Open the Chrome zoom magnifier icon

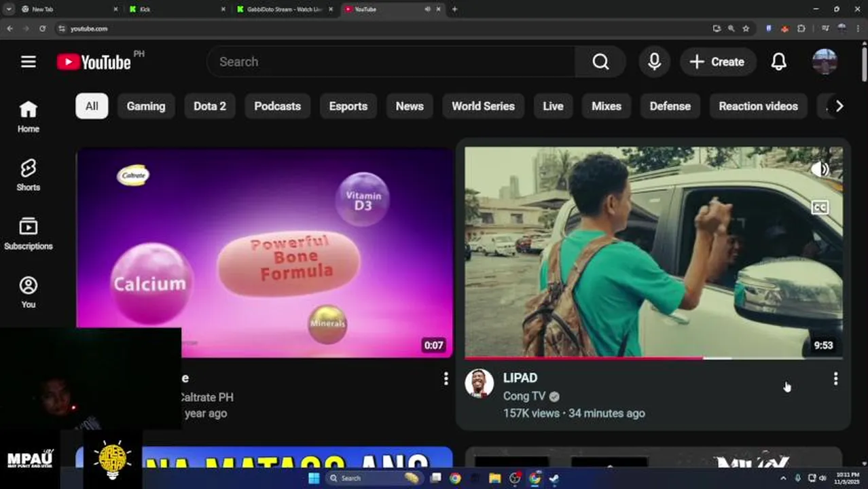point(731,29)
